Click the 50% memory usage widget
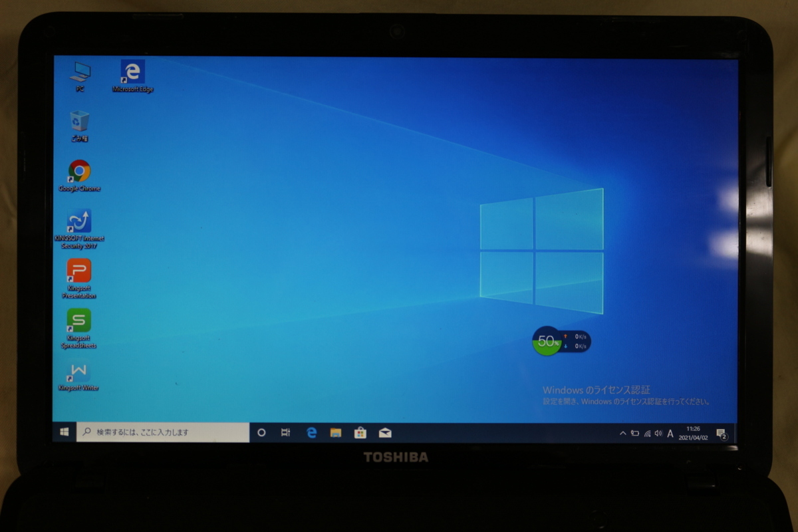798x532 pixels. (x=547, y=341)
